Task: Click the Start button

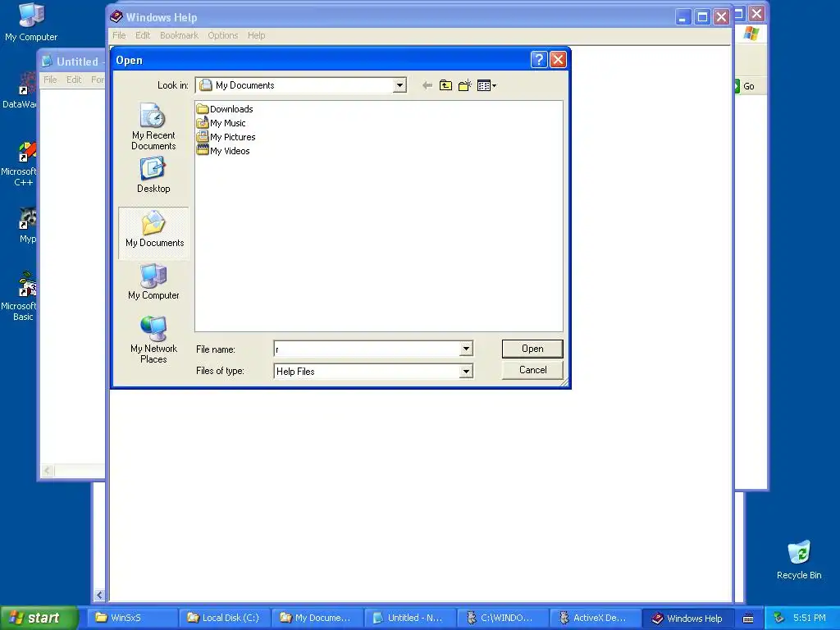Action: pos(38,618)
